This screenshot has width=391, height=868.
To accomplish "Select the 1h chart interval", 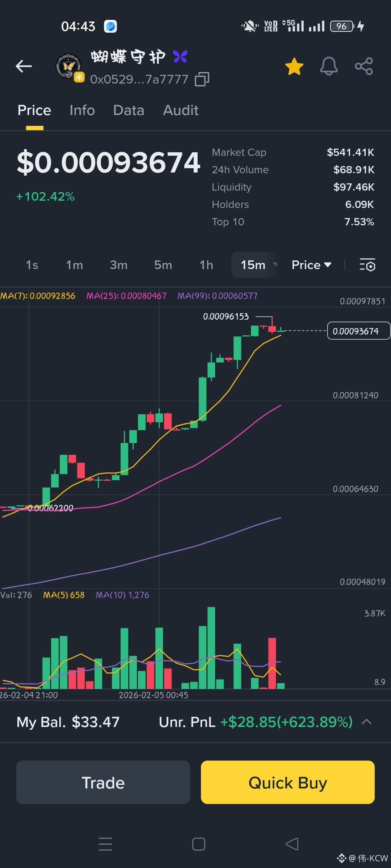I will pos(206,265).
